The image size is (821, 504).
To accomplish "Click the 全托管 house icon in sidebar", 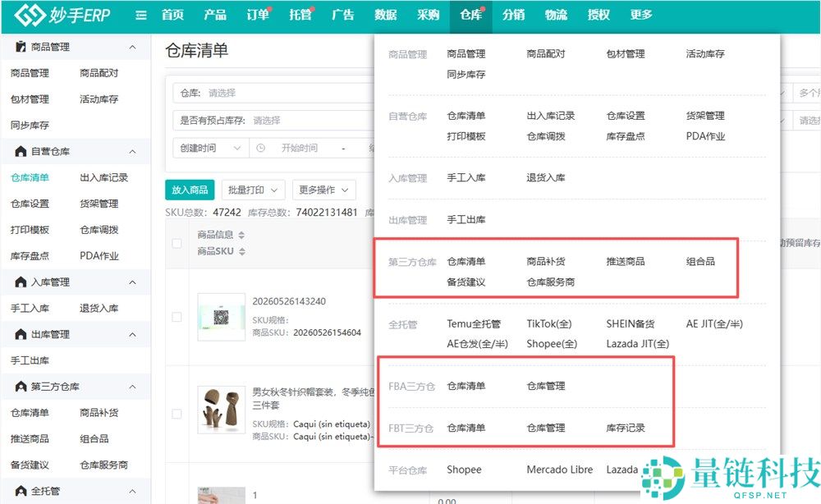I will pyautogui.click(x=21, y=491).
